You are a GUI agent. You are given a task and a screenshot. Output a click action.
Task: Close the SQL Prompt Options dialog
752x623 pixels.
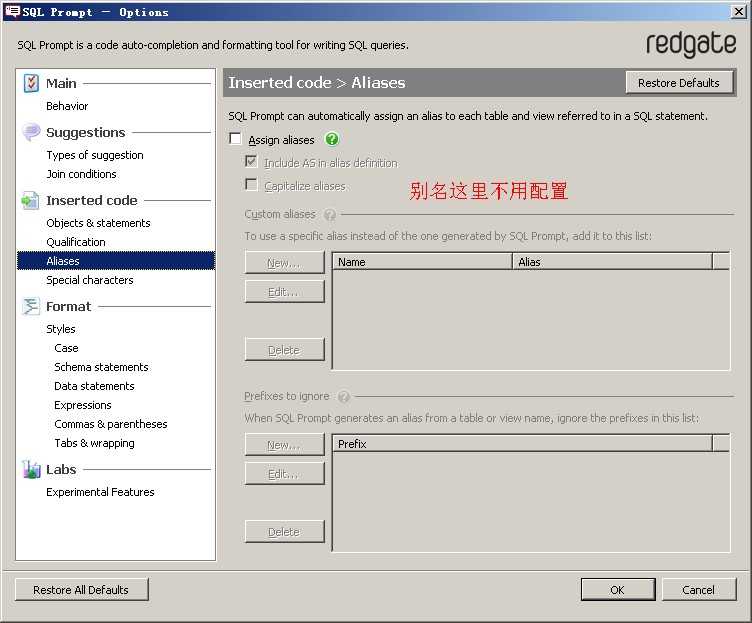(739, 12)
